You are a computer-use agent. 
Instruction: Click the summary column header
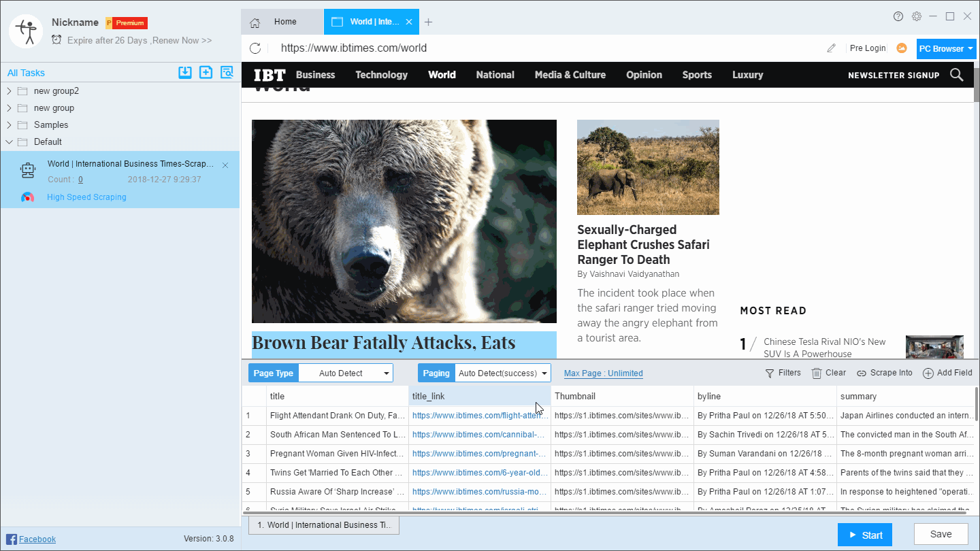pos(905,396)
